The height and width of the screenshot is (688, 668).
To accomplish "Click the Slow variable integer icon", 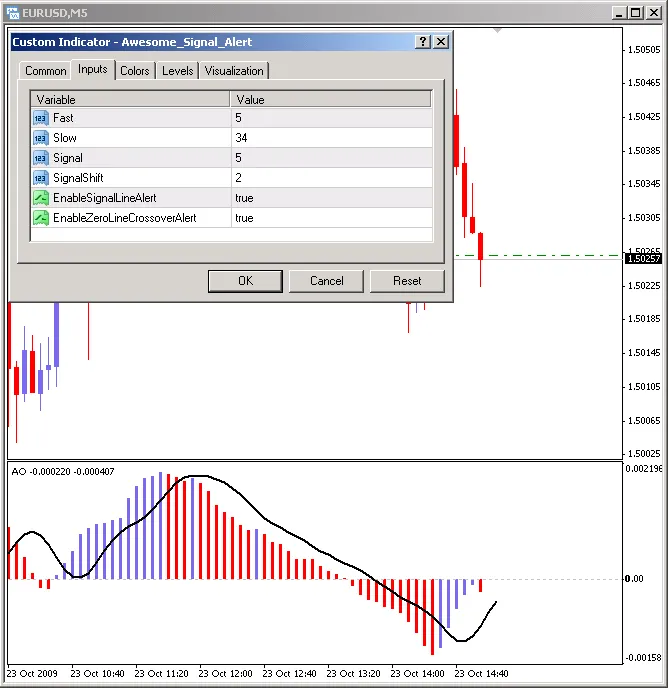I will point(41,138).
